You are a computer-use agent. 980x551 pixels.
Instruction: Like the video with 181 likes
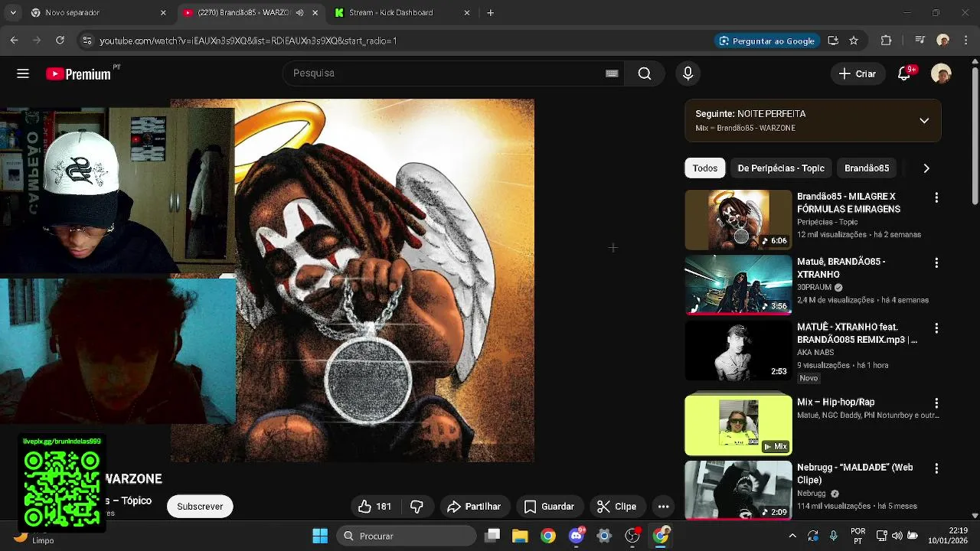[x=374, y=507]
